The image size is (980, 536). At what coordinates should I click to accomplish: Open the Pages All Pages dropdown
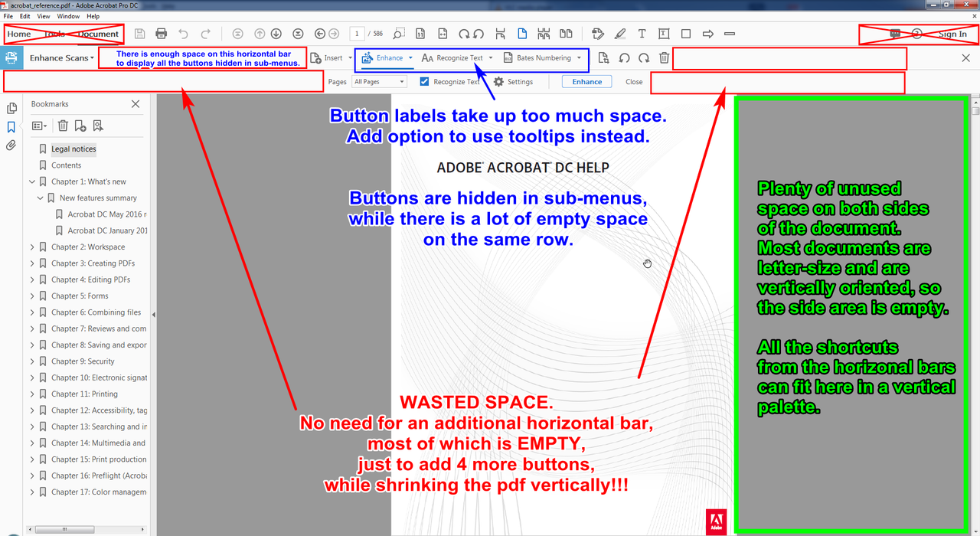(x=379, y=82)
